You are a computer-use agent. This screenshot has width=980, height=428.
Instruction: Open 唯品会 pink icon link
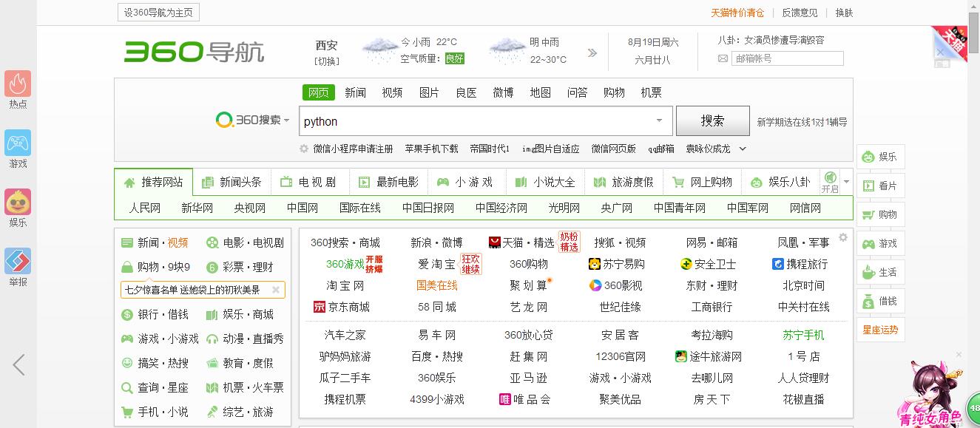pos(505,399)
